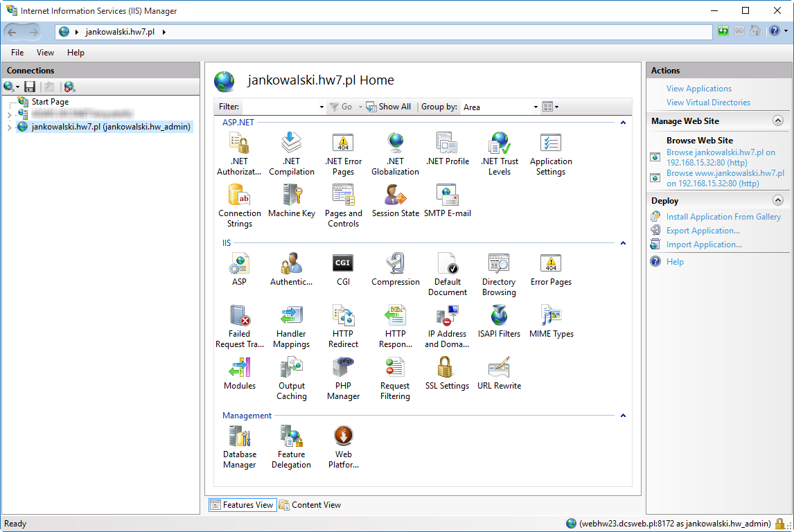Open the File menu
This screenshot has height=532, width=794.
[x=17, y=53]
